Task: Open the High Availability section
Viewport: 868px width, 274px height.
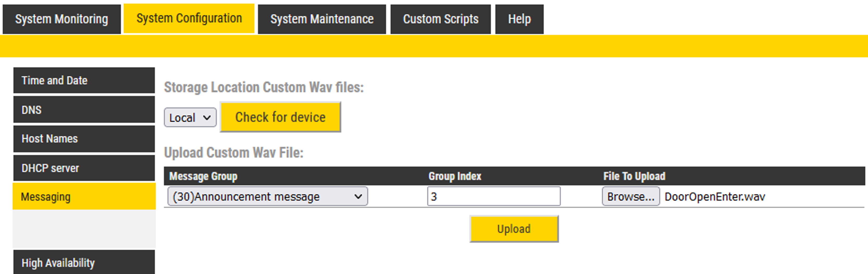Action: coord(84,263)
